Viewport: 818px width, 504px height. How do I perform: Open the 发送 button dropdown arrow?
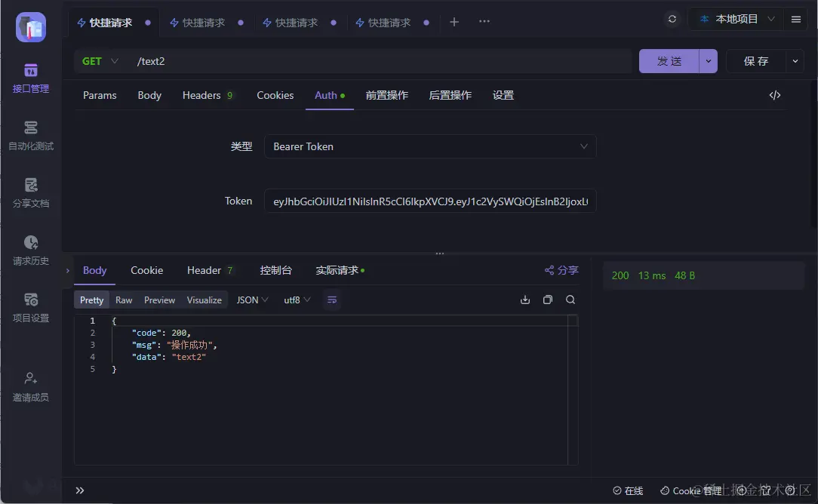pyautogui.click(x=708, y=61)
